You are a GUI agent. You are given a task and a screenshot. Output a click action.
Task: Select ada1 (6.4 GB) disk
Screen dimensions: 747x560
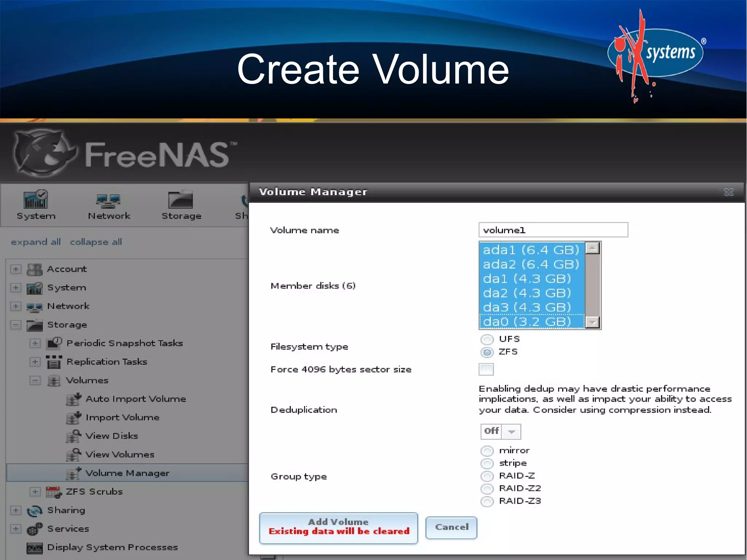click(x=532, y=250)
